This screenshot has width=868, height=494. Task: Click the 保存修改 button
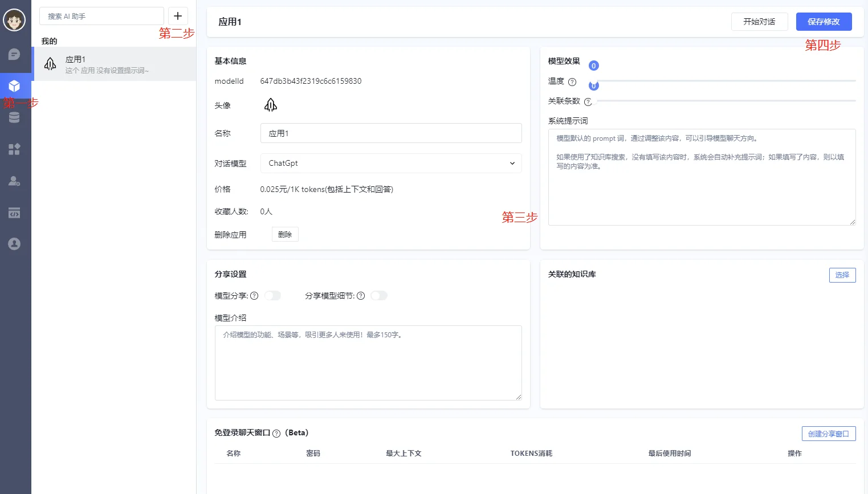(824, 22)
